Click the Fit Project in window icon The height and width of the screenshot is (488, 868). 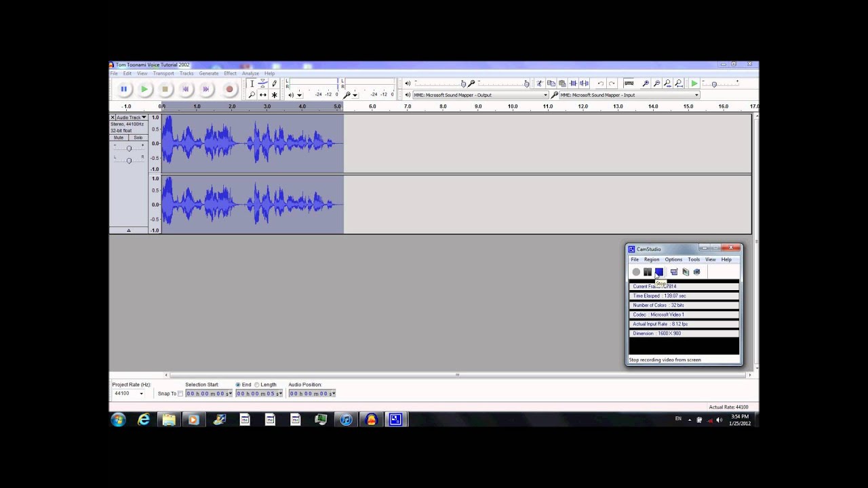(x=679, y=83)
